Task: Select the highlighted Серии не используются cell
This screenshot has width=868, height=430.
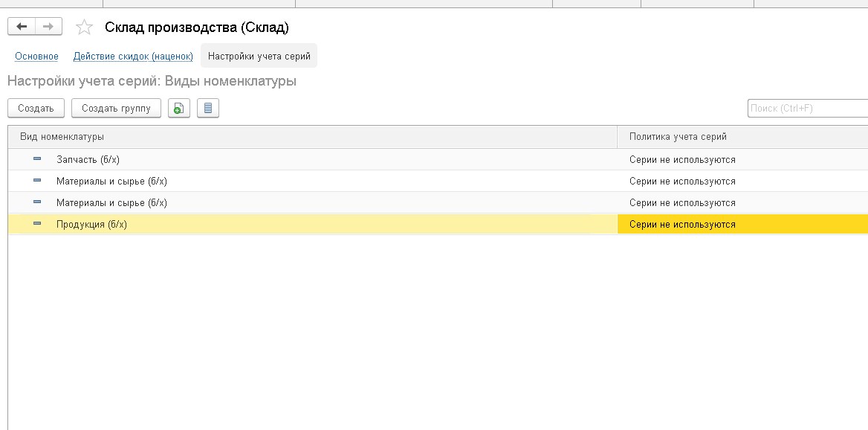Action: tap(742, 225)
